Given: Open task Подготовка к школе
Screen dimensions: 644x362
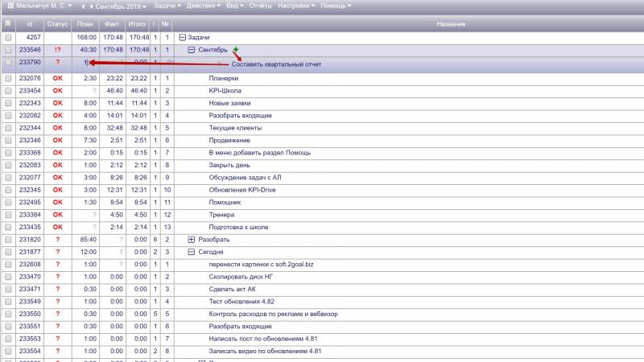Looking at the screenshot, I should pyautogui.click(x=238, y=227).
